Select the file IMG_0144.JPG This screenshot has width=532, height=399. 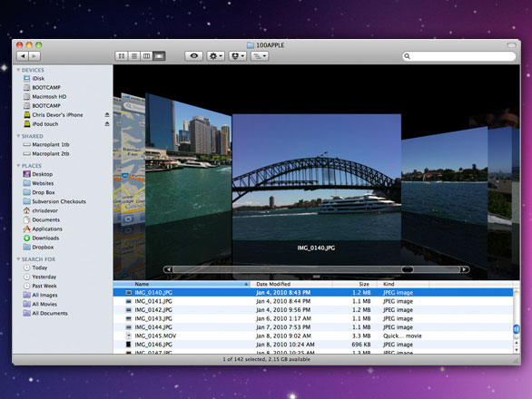313,327
